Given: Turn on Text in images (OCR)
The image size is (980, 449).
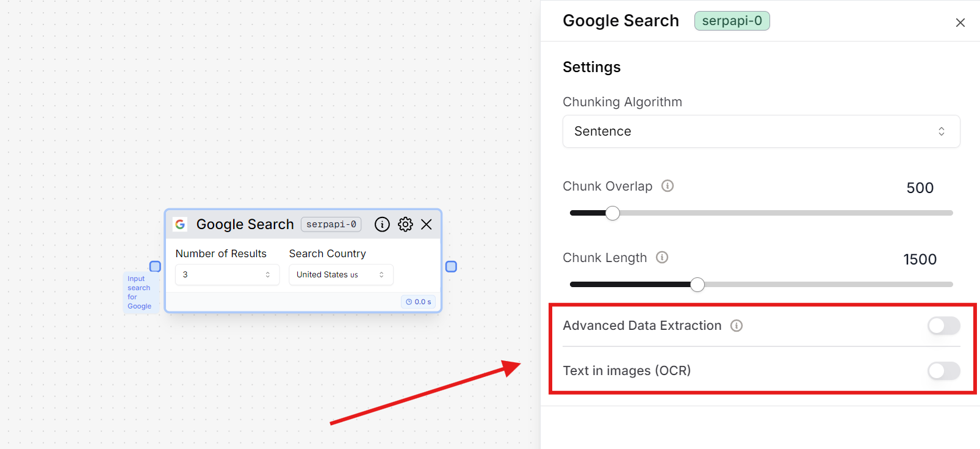Looking at the screenshot, I should [x=944, y=371].
